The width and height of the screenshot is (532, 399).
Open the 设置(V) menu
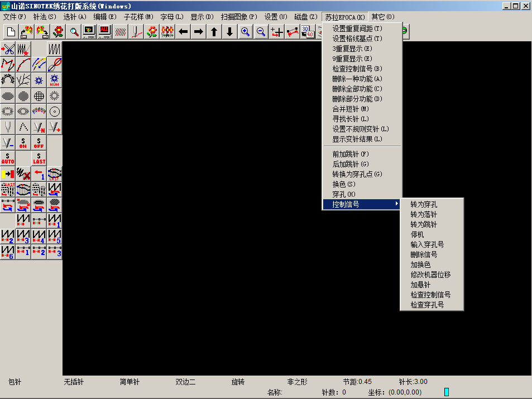[x=276, y=17]
